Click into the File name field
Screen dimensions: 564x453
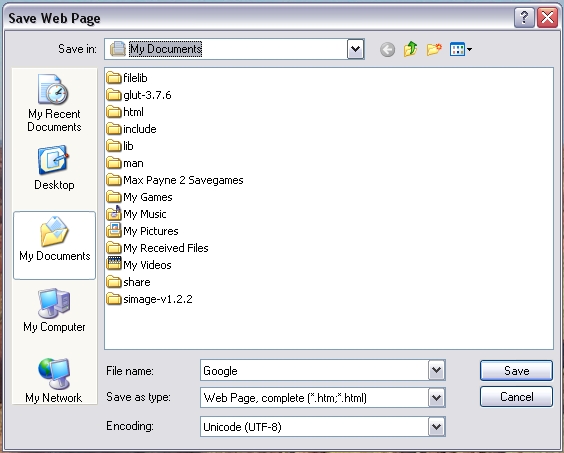314,370
